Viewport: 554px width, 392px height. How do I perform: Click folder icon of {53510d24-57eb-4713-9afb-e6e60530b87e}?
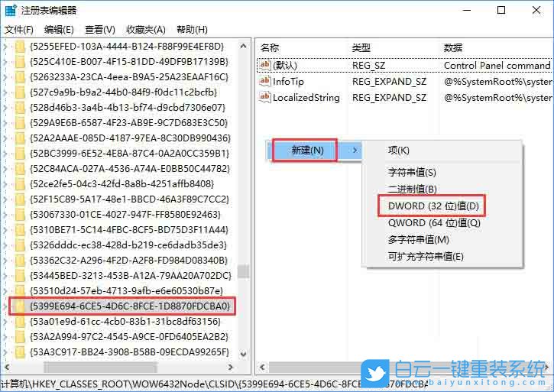coord(20,291)
